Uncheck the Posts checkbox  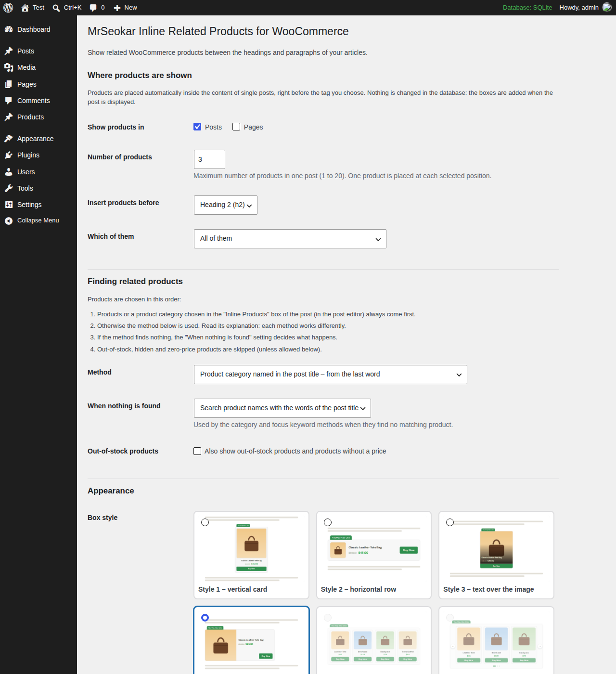(197, 127)
